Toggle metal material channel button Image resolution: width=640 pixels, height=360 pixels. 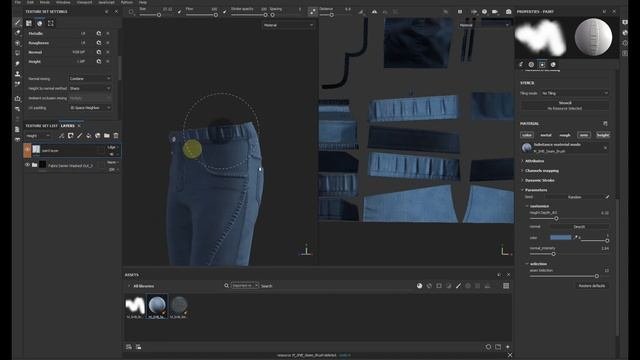(x=546, y=135)
